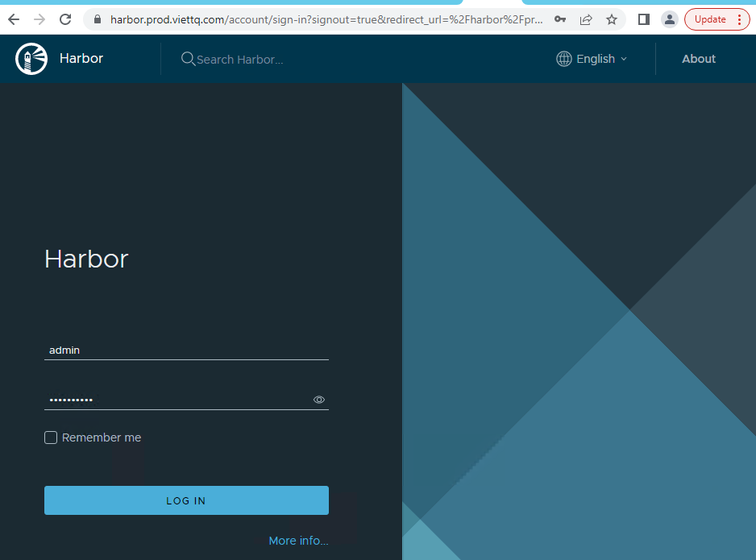Expand the English language dropdown

601,59
